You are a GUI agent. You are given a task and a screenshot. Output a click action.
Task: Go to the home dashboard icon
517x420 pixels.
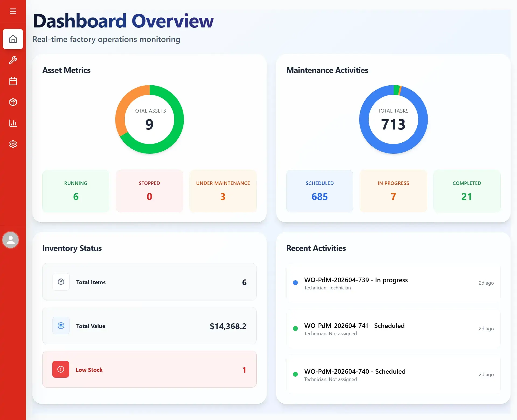point(13,39)
